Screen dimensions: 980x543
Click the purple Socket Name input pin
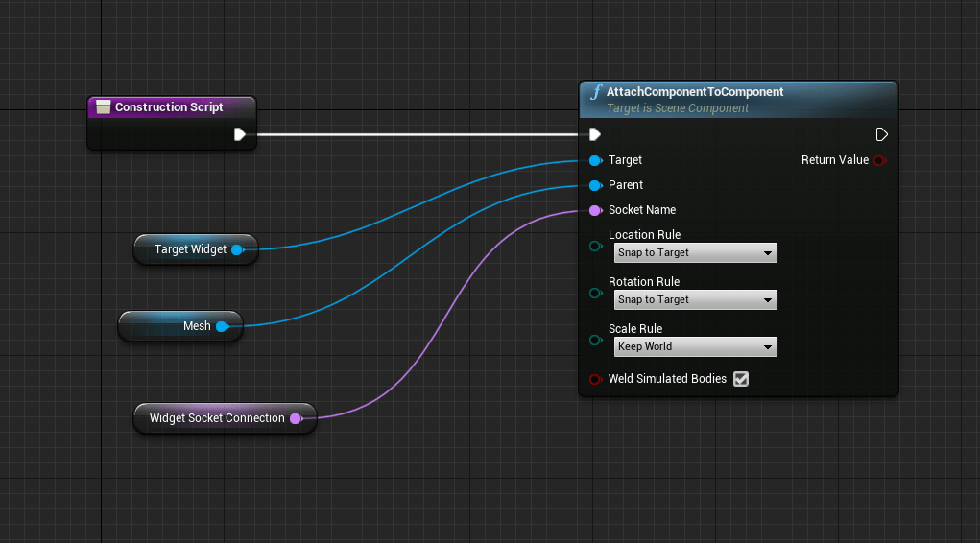pyautogui.click(x=595, y=210)
